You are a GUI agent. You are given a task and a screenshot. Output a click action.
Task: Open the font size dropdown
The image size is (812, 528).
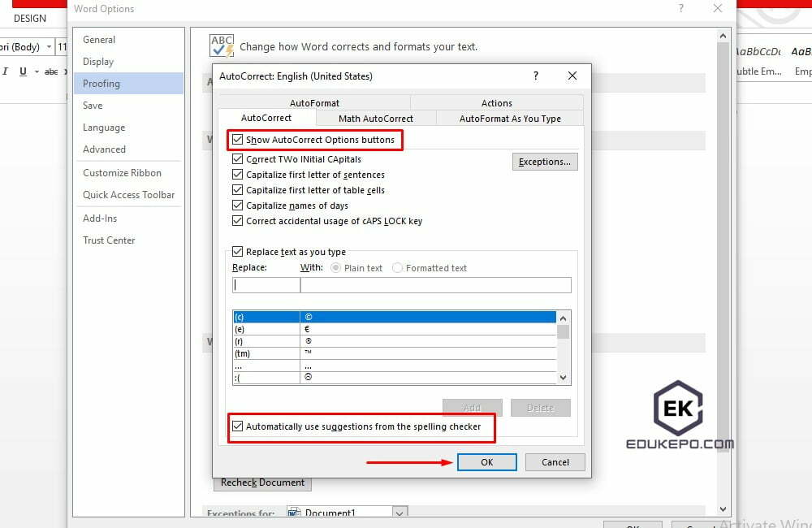tap(62, 47)
